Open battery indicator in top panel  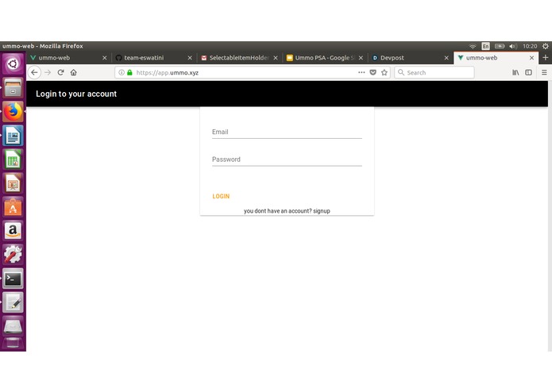[500, 46]
